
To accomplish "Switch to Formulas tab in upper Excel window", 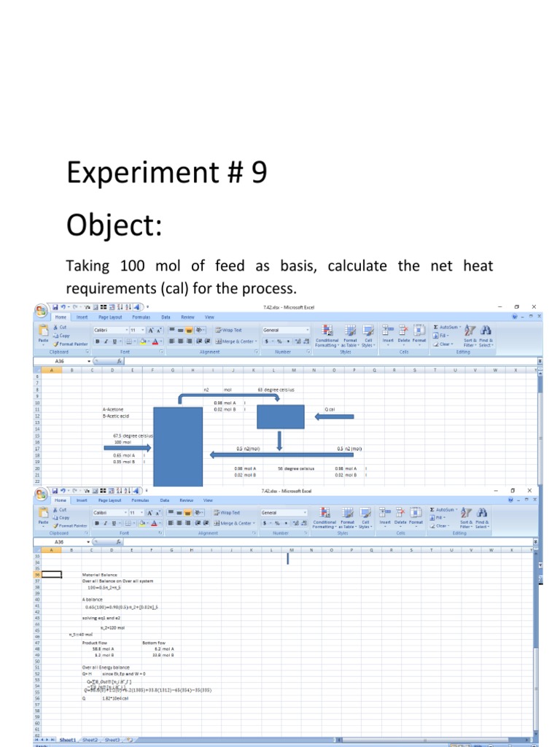I will pos(141,317).
